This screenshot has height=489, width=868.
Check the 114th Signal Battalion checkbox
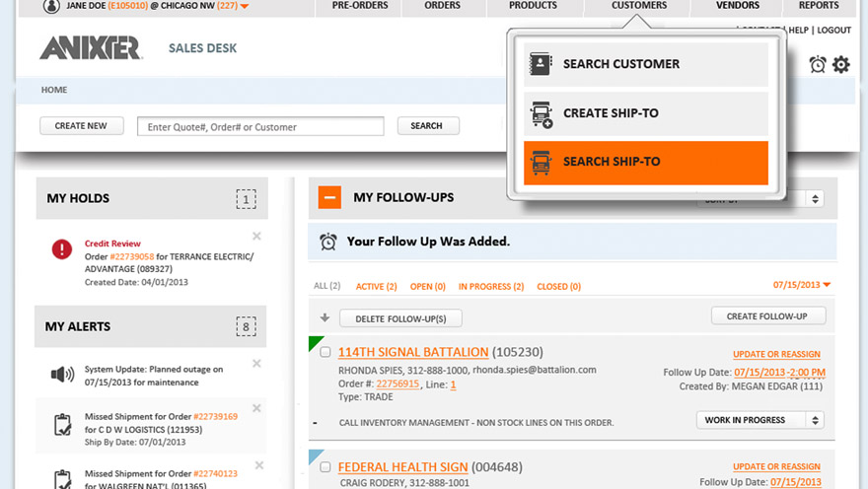325,353
